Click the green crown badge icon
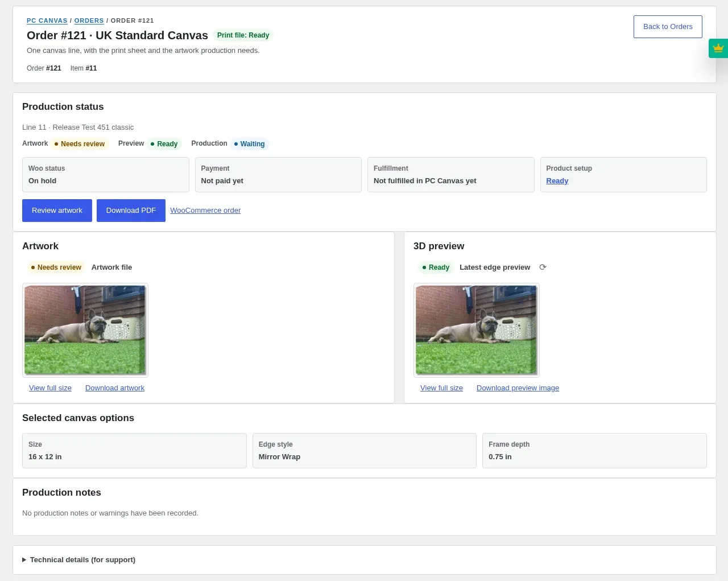Image resolution: width=728 pixels, height=581 pixels. click(718, 48)
